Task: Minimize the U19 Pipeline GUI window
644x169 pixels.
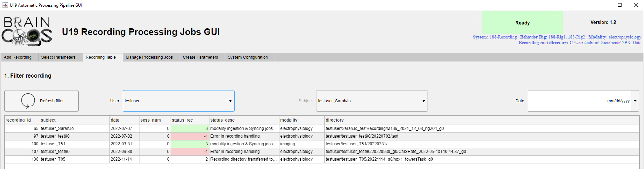Action: tap(604, 5)
